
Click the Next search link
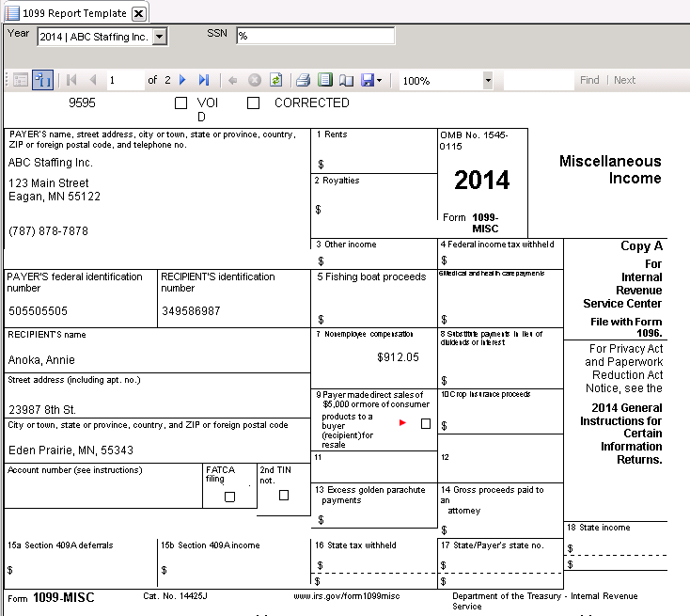624,80
